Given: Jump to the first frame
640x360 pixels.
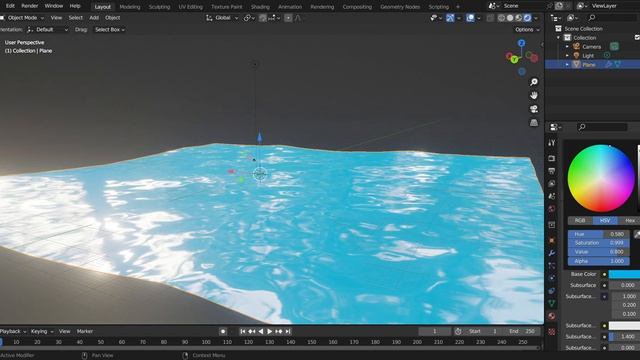Looking at the screenshot, I should (243, 331).
